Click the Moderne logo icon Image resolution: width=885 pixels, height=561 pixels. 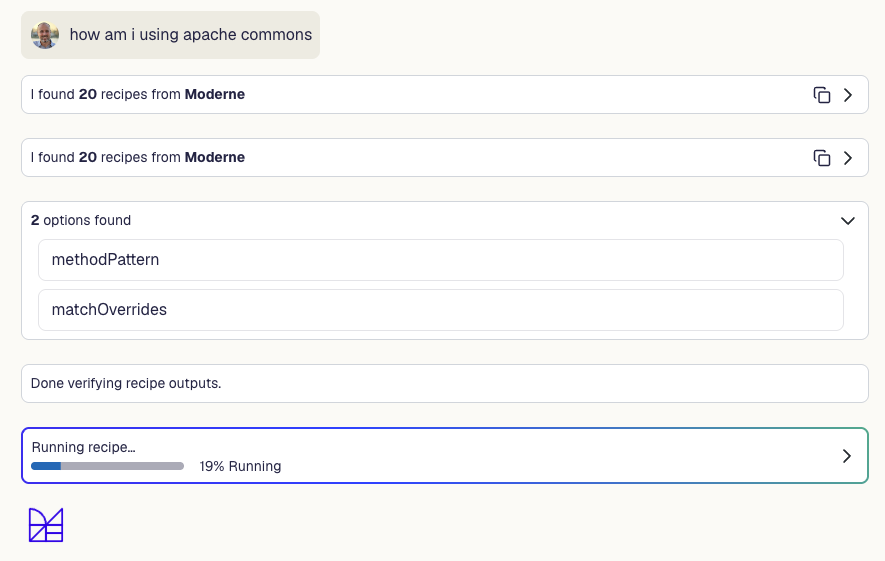46,525
